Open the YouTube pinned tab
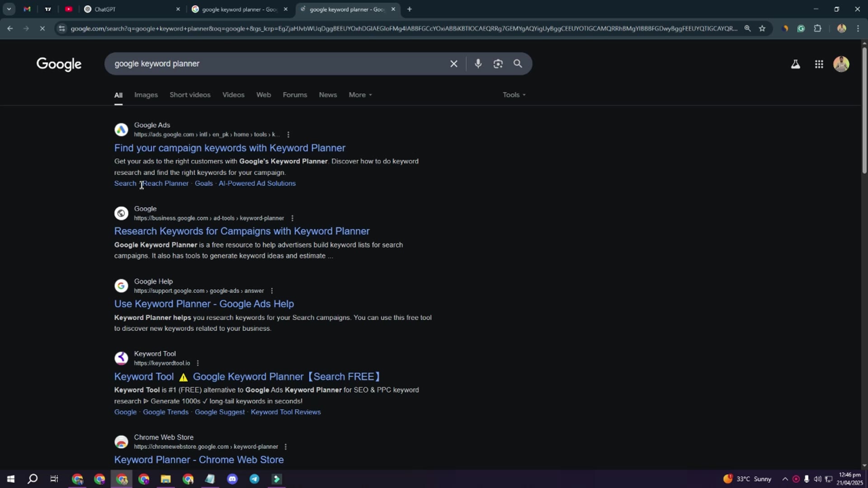This screenshot has height=488, width=868. point(69,9)
